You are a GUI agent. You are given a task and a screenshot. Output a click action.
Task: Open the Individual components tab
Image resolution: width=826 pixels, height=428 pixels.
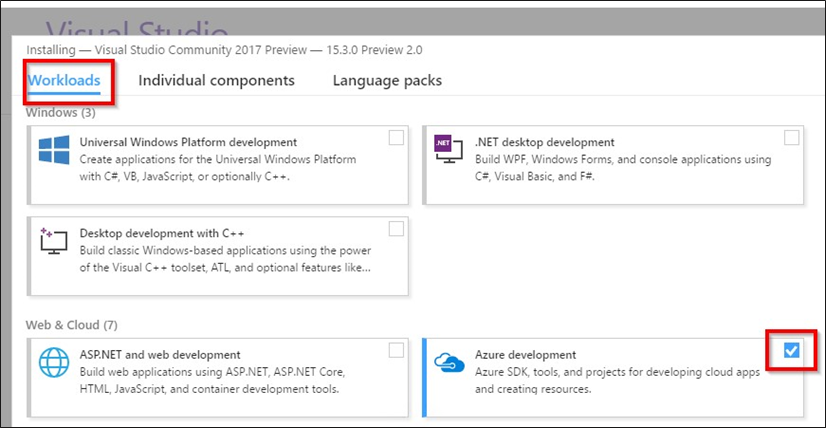click(x=216, y=80)
